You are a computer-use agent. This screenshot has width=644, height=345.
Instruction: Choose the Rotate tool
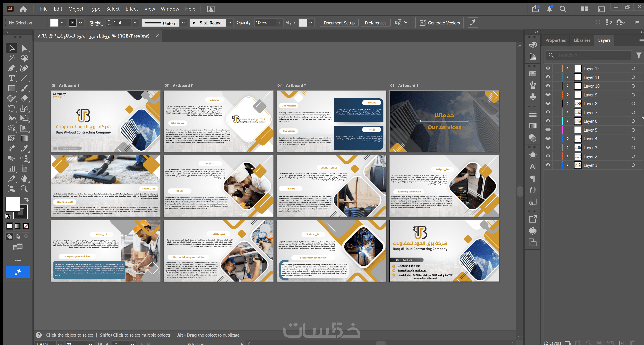coord(12,108)
